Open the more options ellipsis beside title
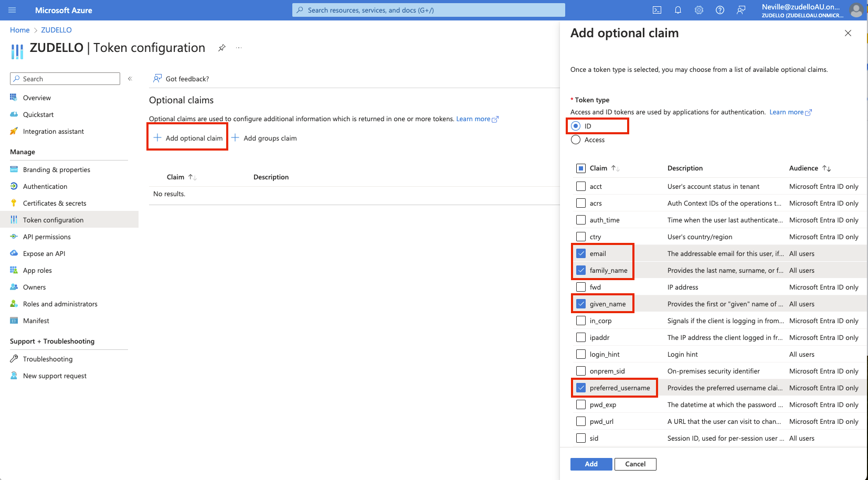 [239, 48]
